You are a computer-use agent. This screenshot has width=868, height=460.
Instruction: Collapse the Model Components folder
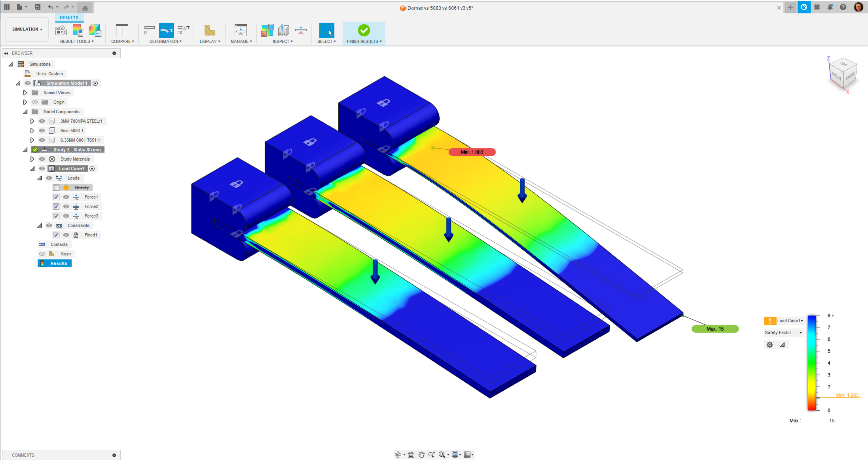pyautogui.click(x=25, y=112)
